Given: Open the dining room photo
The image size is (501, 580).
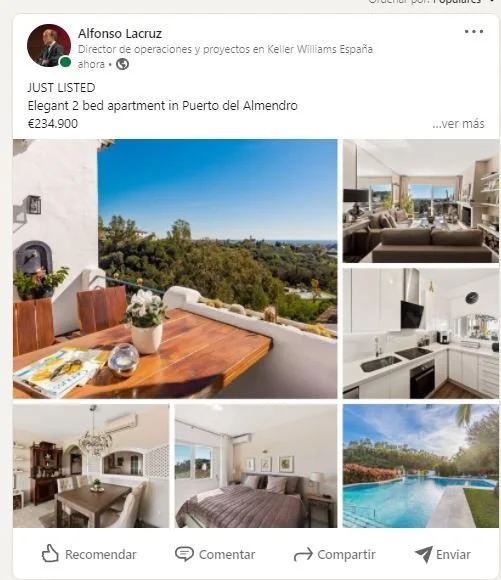Looking at the screenshot, I should point(91,466).
